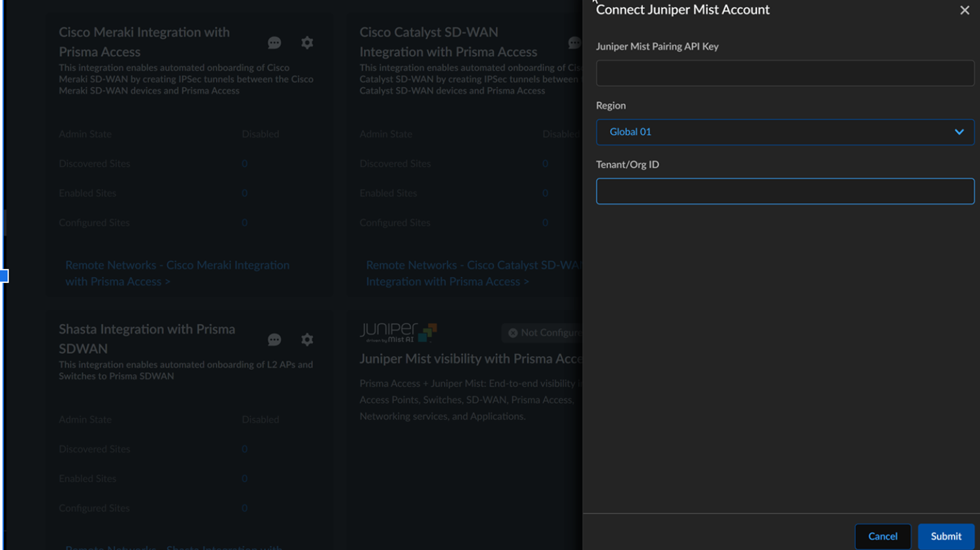This screenshot has width=980, height=550.
Task: Open the Shasta integration settings gear
Action: click(x=307, y=340)
